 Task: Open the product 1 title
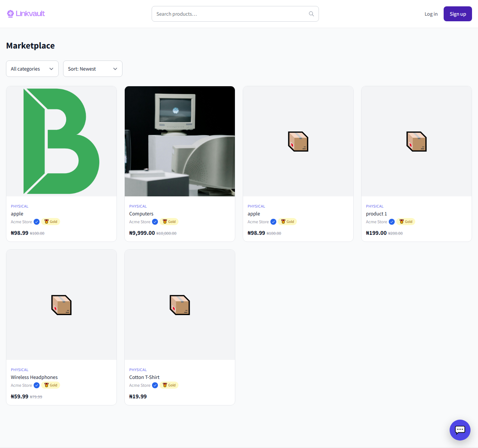376,214
